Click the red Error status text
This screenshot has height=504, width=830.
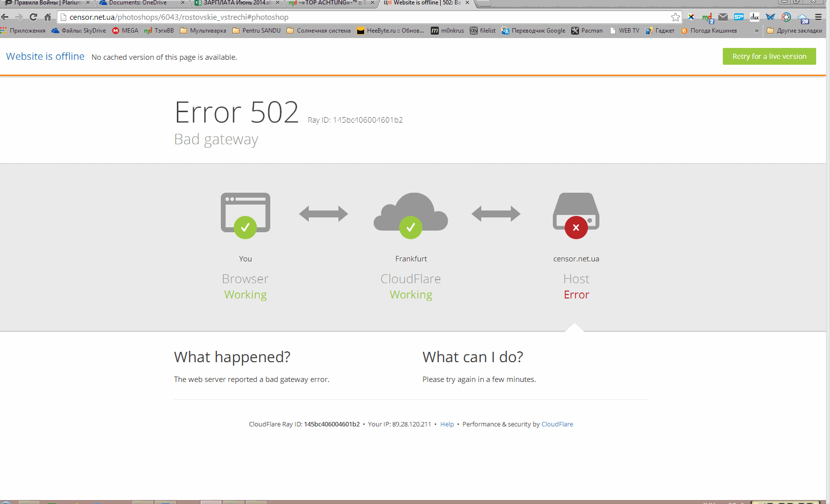577,294
